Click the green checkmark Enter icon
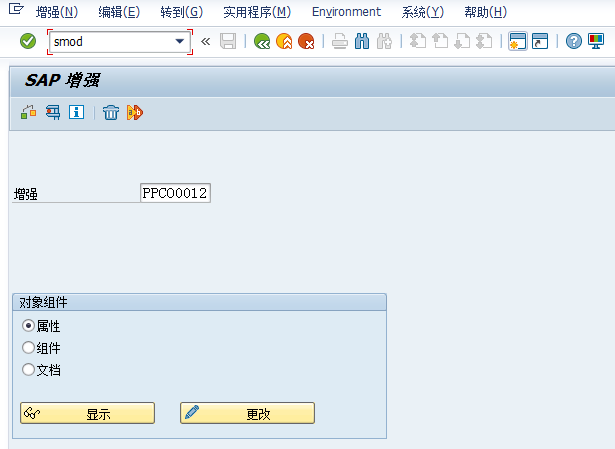 point(28,41)
